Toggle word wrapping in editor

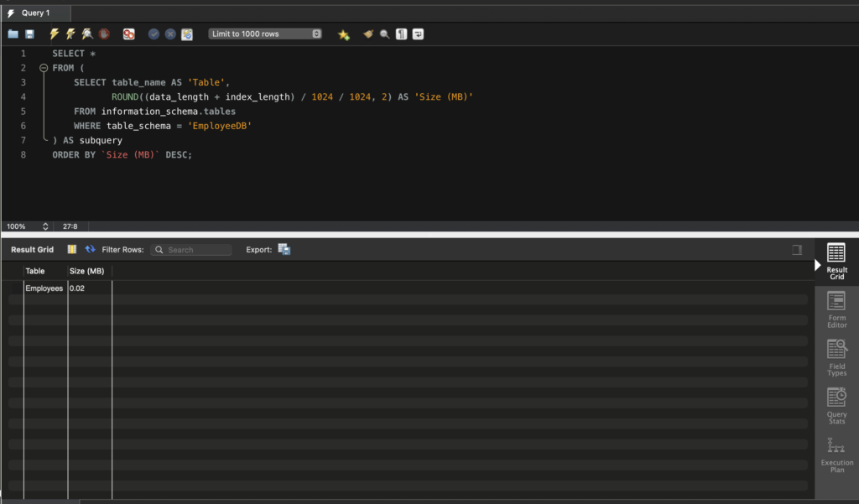418,34
